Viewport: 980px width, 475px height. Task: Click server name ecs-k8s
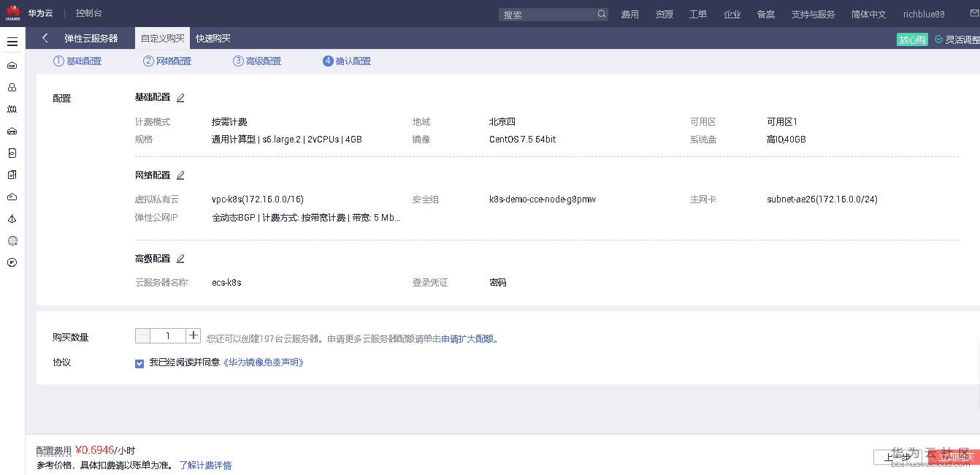226,282
